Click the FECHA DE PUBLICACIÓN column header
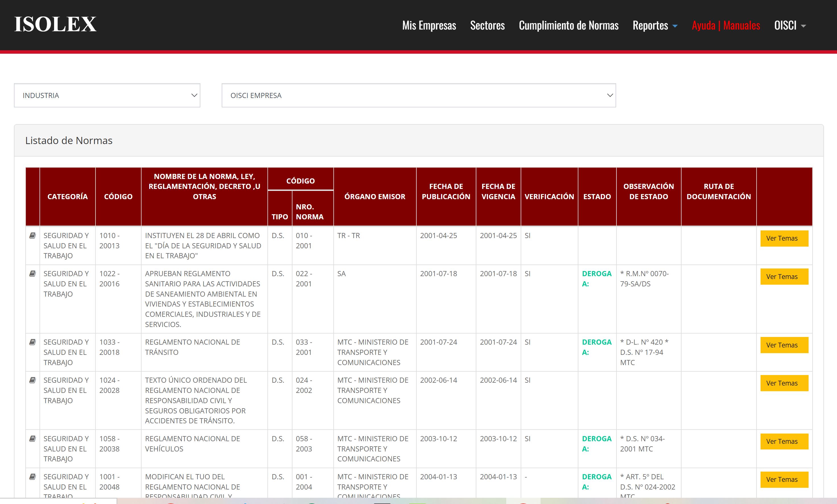The height and width of the screenshot is (504, 837). tap(446, 191)
